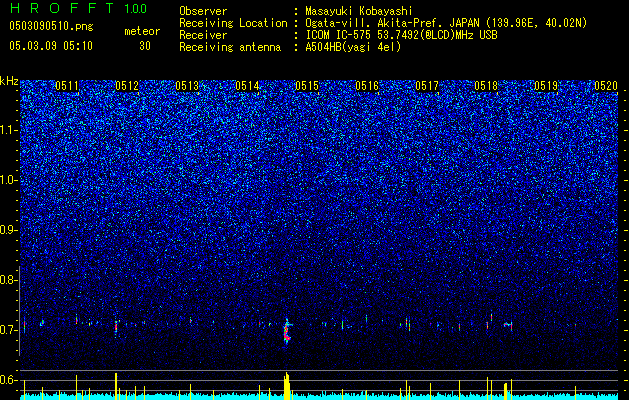Screen dimensions: 629x400
Task: Click the 1.0 kHz axis label
Action: [8, 180]
